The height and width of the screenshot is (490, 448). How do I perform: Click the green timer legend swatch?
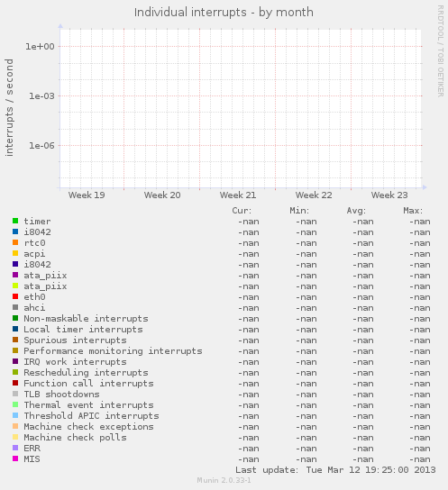point(15,221)
